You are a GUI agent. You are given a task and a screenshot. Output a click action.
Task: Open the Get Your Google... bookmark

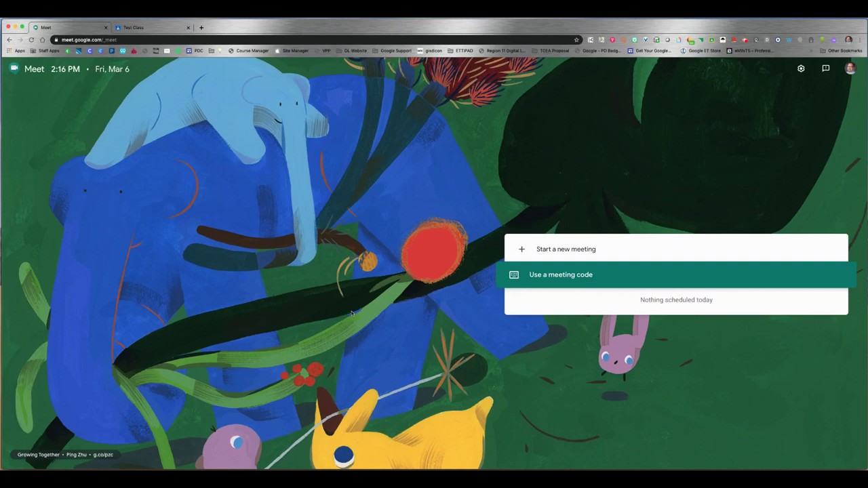(x=650, y=51)
